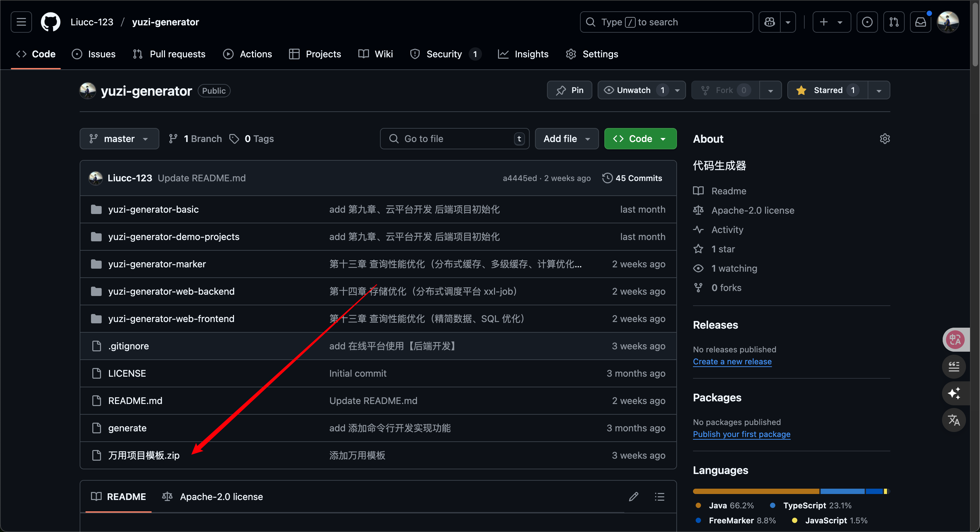Screen dimensions: 980x532
Task: Toggle Unwatch for this repository
Action: tap(633, 90)
